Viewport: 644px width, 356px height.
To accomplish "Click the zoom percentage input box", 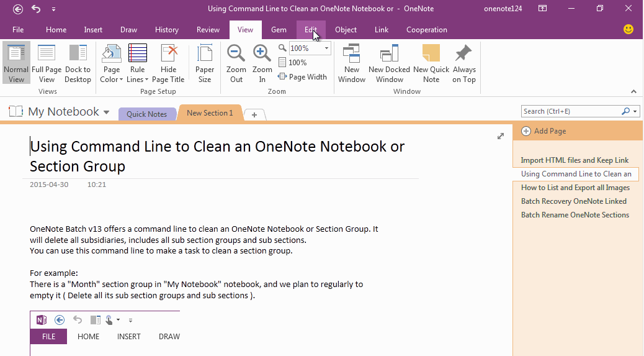I will (x=306, y=48).
